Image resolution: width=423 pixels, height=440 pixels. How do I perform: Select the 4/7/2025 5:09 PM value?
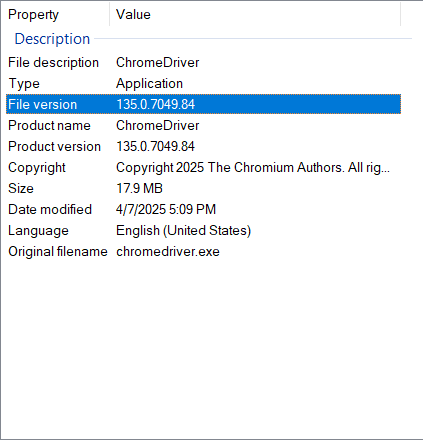(x=166, y=209)
